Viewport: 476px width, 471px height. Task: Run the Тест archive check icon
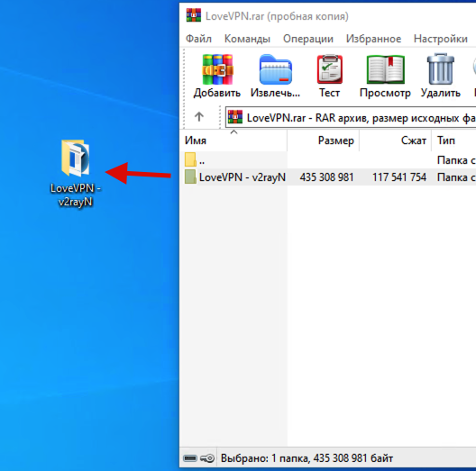330,69
